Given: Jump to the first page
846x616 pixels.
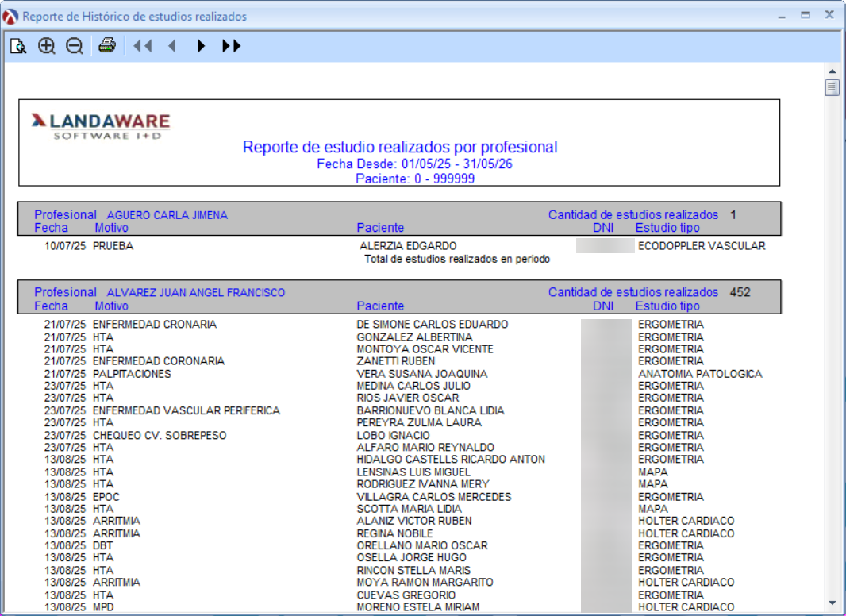Looking at the screenshot, I should point(143,46).
